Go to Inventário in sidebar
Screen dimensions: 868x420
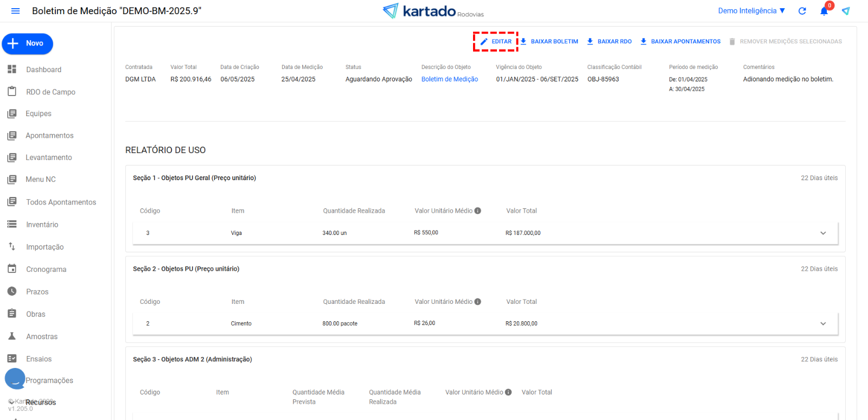[x=42, y=225]
